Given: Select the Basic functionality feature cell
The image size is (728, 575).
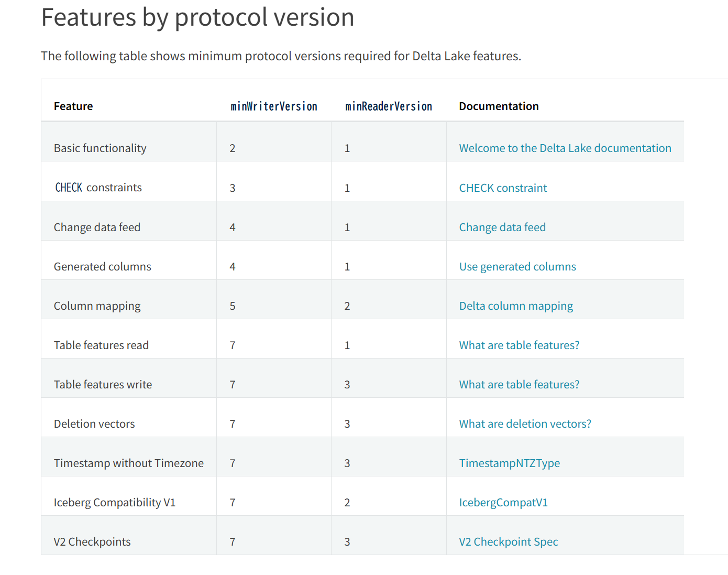Looking at the screenshot, I should point(100,148).
